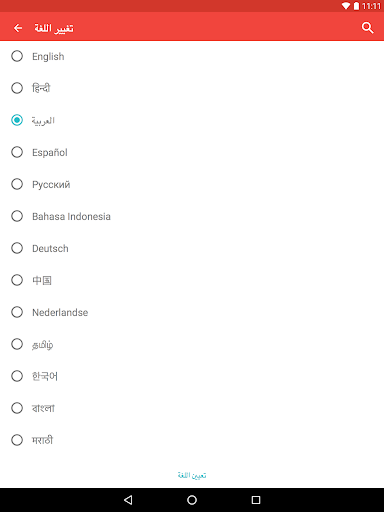Open recent apps with the square icon
The image size is (384, 512).
[x=256, y=500]
